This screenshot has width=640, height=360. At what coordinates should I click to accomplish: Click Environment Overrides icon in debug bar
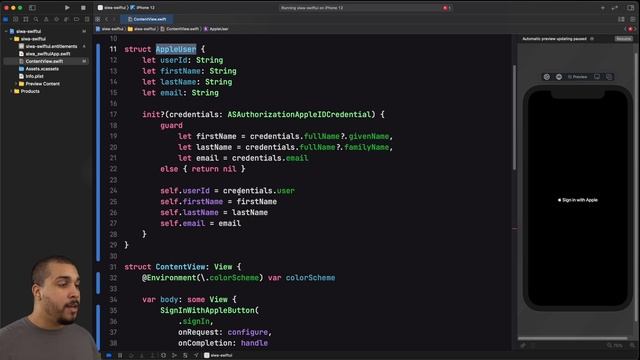[185, 356]
